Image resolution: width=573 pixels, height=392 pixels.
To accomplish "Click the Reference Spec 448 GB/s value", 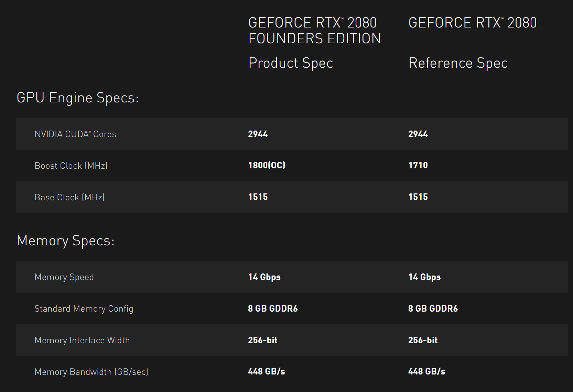I will coord(426,371).
